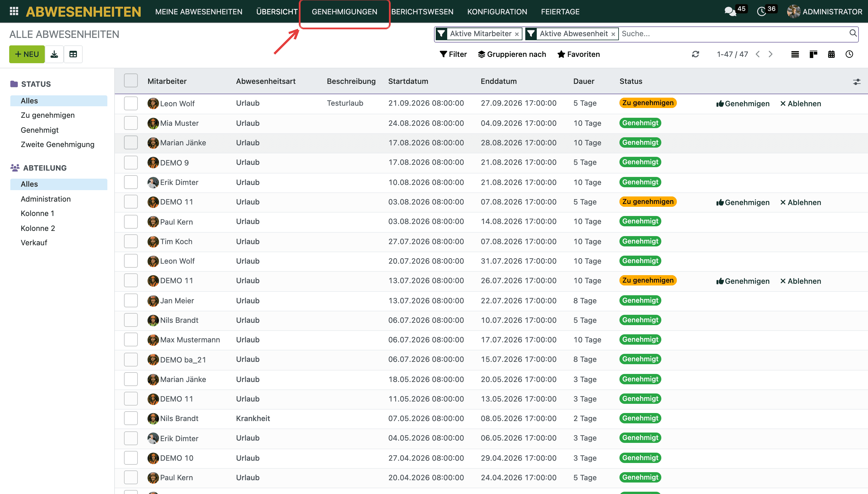The height and width of the screenshot is (494, 868).
Task: Click the green Neu button
Action: click(27, 54)
